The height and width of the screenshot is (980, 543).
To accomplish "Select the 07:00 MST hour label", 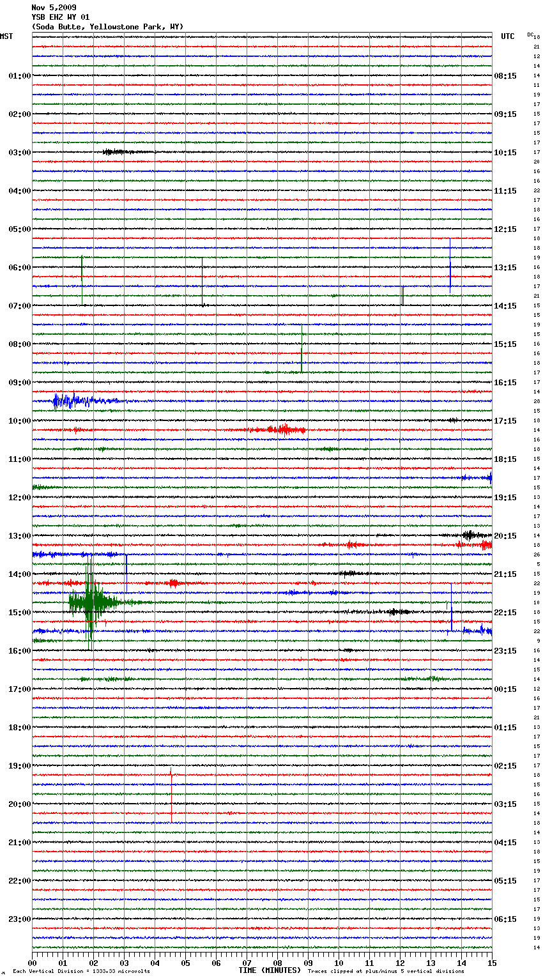I will (20, 306).
